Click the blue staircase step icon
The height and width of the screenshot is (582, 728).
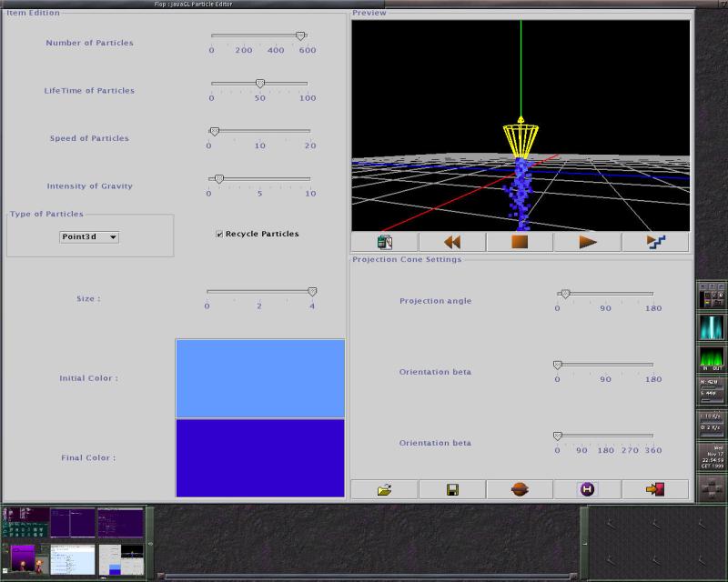[x=655, y=242]
